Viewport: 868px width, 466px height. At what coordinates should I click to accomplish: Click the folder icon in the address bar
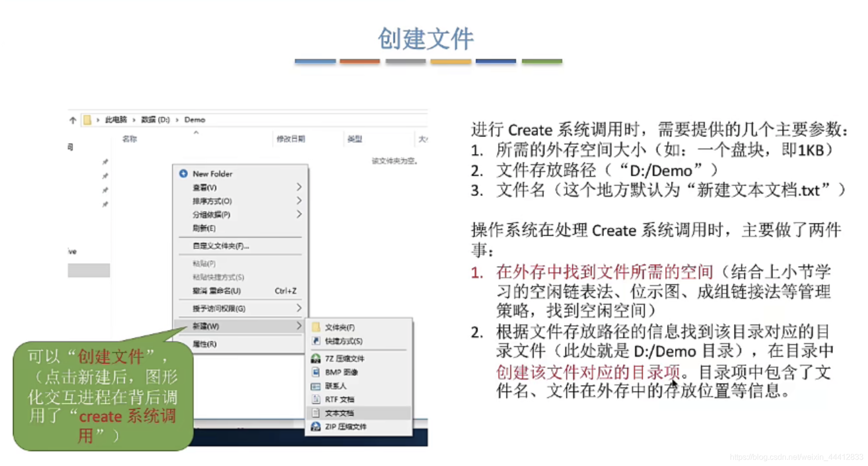87,120
